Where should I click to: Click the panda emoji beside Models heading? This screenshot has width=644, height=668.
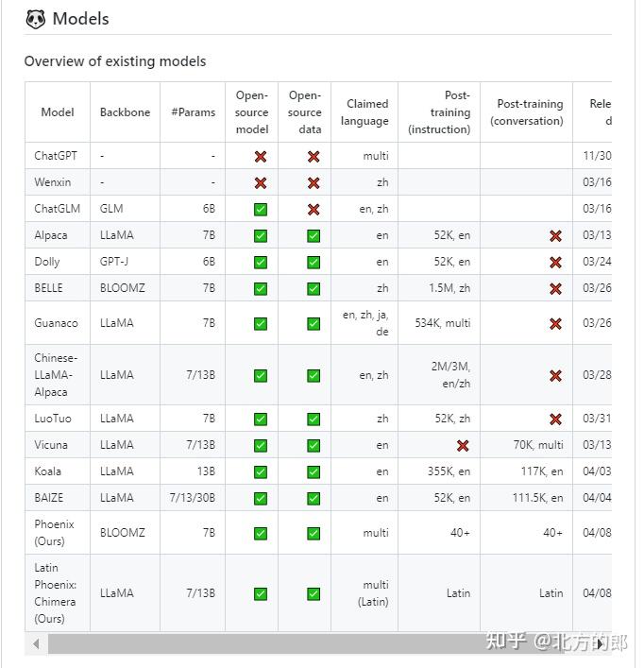click(x=35, y=19)
